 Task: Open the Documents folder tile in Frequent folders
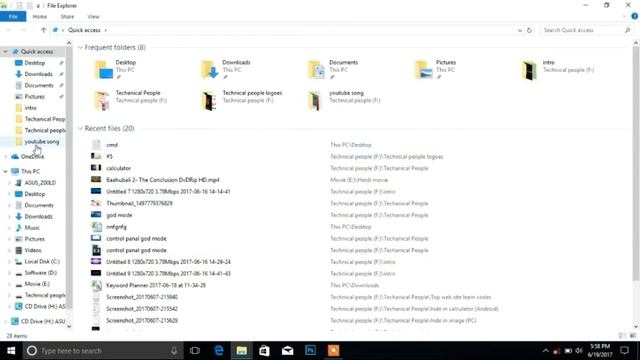(333, 69)
